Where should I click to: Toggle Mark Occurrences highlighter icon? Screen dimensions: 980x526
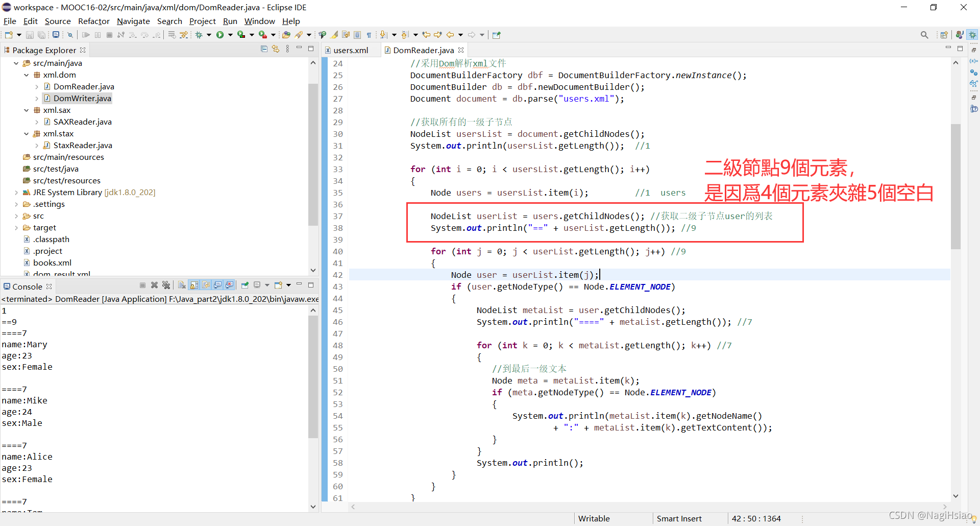(334, 35)
